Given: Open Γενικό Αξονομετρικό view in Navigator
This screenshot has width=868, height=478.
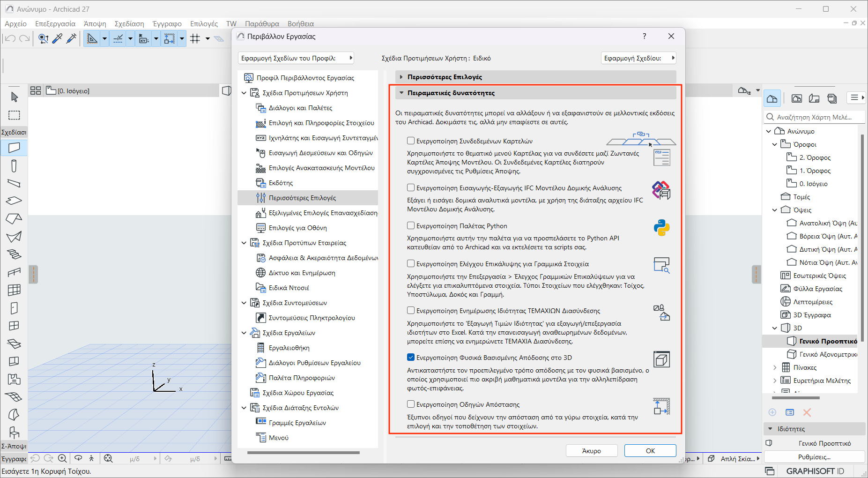Looking at the screenshot, I should point(828,354).
